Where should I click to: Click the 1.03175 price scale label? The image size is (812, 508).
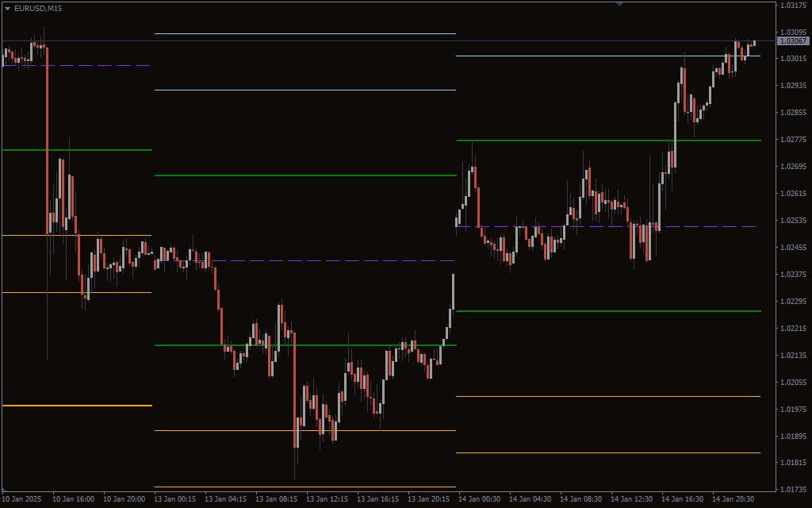coord(793,6)
